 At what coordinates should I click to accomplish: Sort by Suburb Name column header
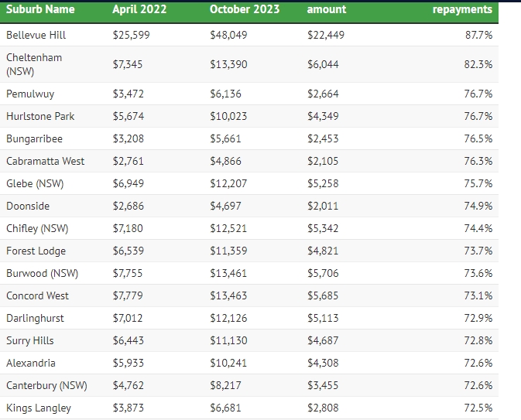[40, 9]
